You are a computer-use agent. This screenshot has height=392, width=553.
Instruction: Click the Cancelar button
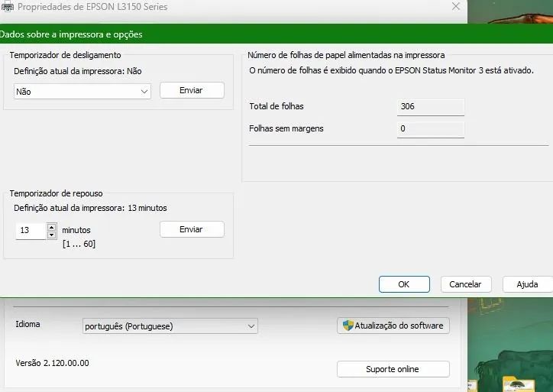pos(465,284)
